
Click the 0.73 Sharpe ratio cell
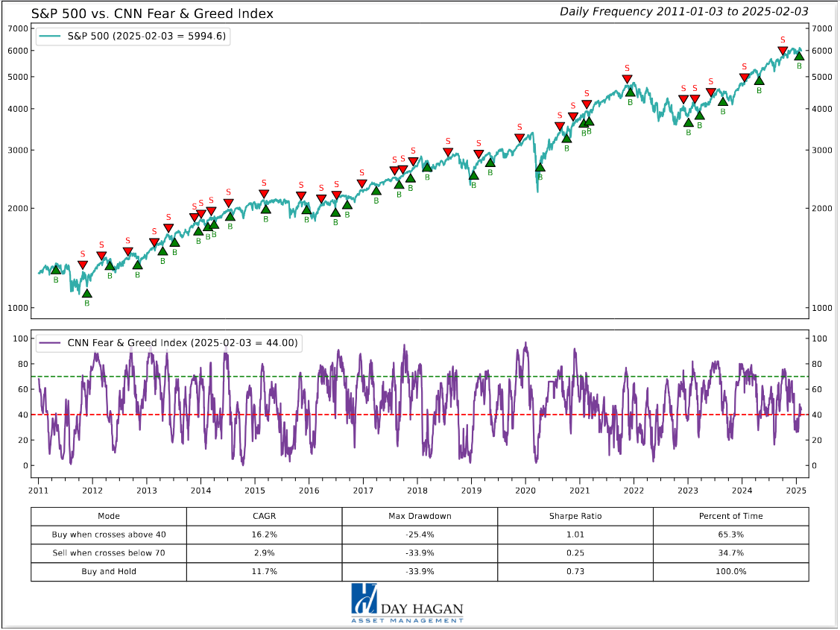575,572
